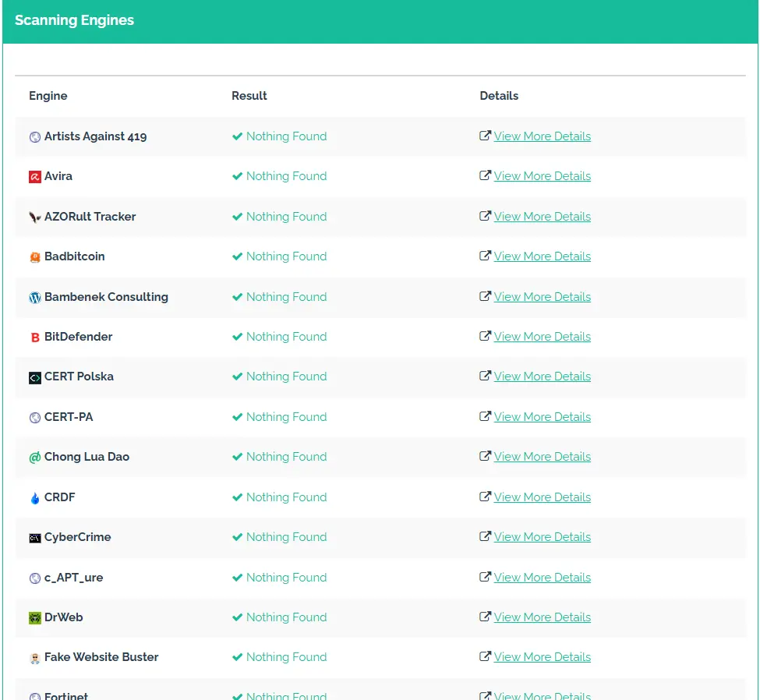This screenshot has height=700, width=760.
Task: Select the CyberCrime engine name
Action: pos(77,537)
